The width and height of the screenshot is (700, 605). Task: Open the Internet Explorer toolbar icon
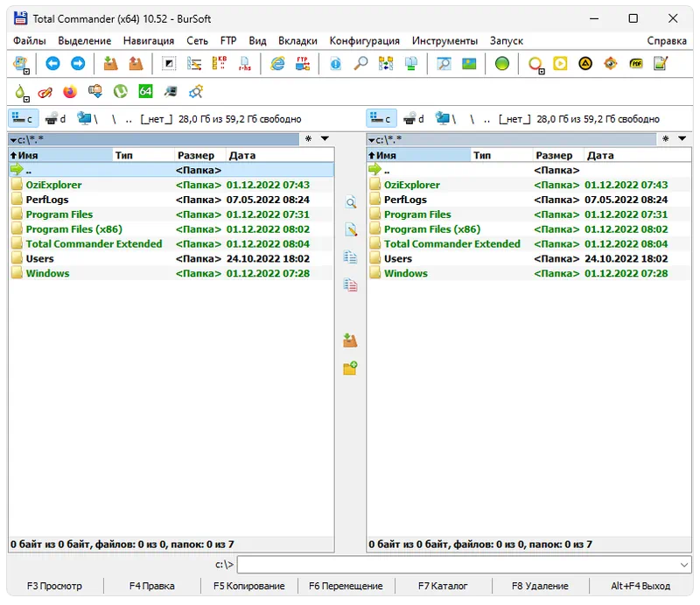pyautogui.click(x=277, y=63)
